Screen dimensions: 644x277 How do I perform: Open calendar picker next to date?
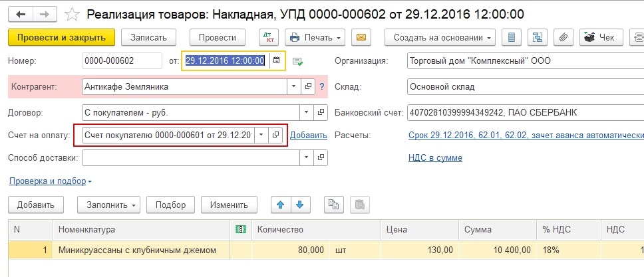pyautogui.click(x=276, y=60)
